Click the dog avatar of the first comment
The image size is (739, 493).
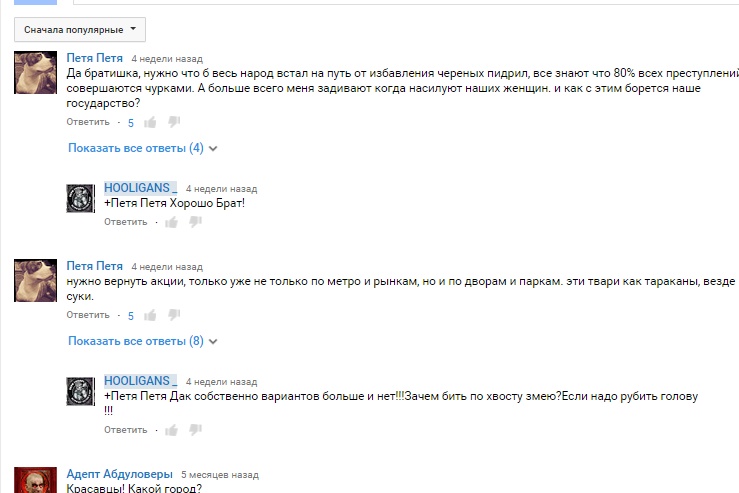35,73
